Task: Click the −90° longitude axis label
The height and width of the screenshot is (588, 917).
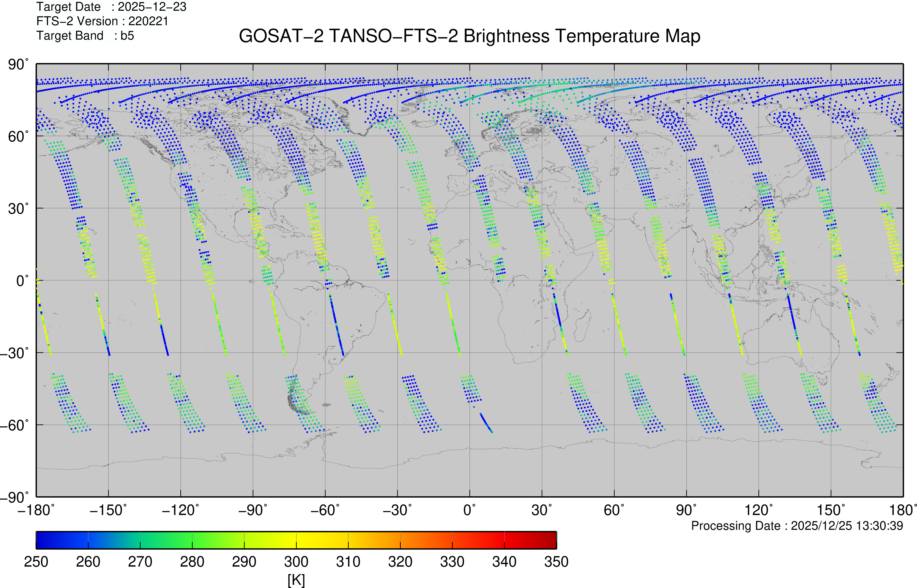Action: click(x=253, y=510)
